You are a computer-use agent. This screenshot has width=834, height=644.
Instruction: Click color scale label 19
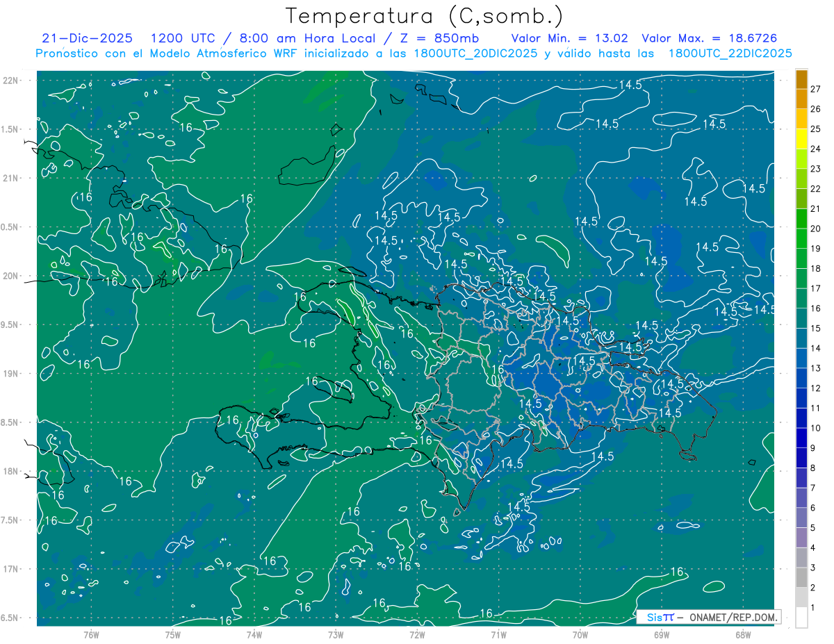pyautogui.click(x=815, y=249)
